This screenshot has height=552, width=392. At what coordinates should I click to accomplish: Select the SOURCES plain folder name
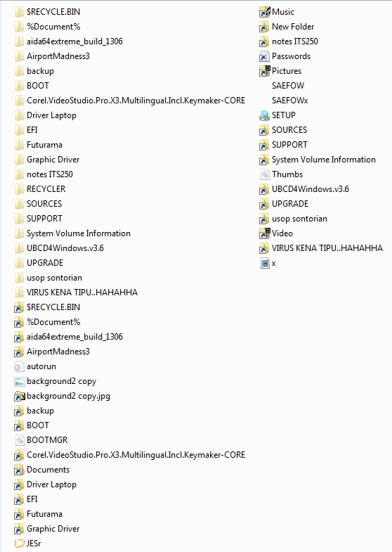point(44,204)
